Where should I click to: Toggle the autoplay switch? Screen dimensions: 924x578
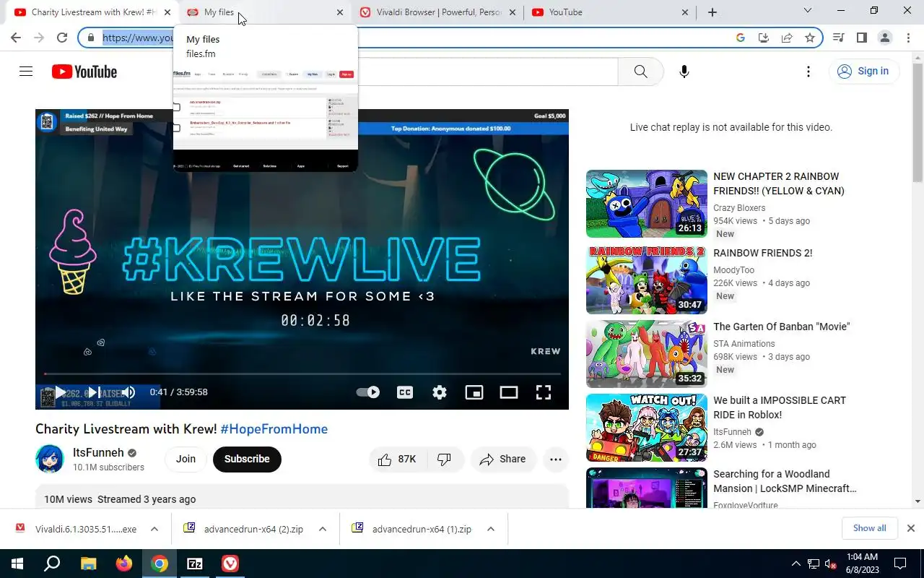click(368, 392)
